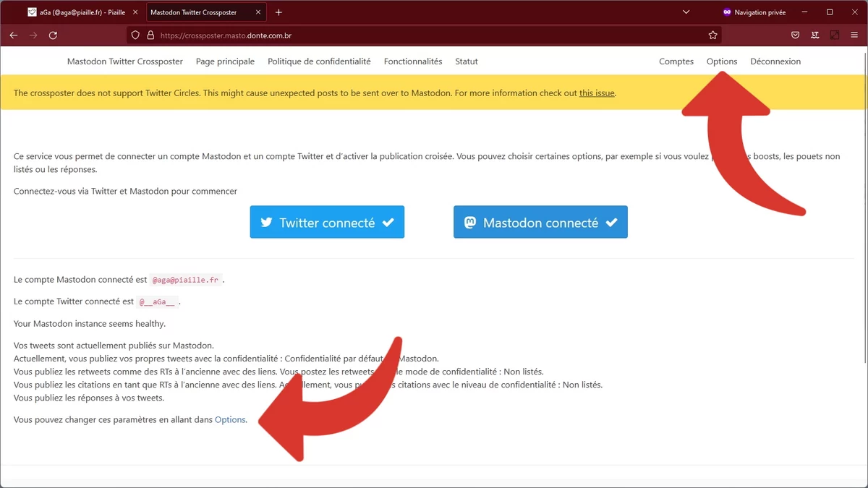
Task: Open the Firefox hamburger application menu
Action: [854, 35]
